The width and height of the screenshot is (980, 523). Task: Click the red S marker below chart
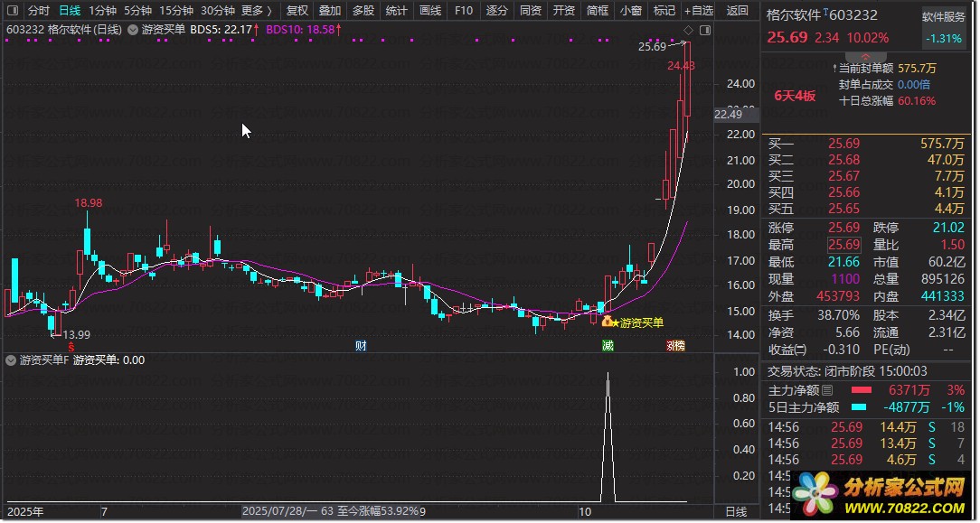[x=71, y=346]
